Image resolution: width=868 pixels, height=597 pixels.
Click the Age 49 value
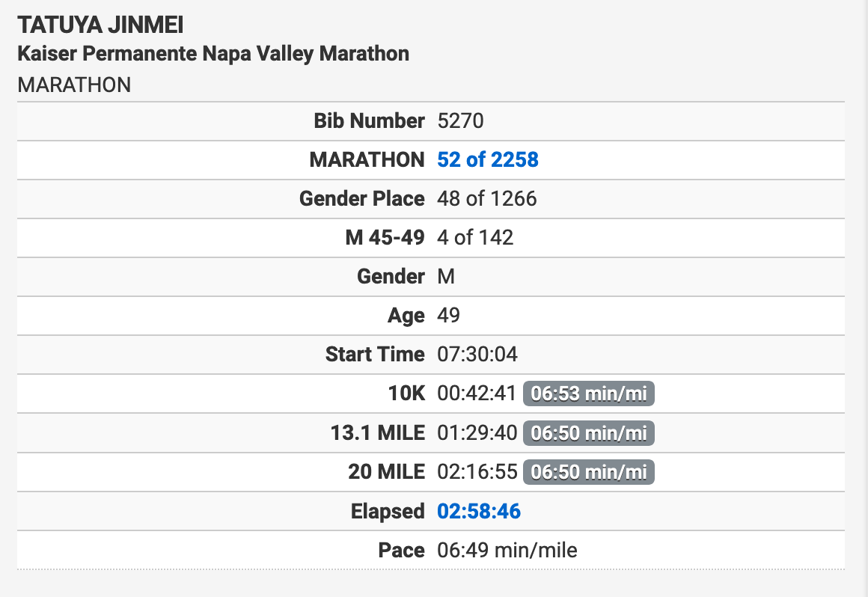coord(448,316)
